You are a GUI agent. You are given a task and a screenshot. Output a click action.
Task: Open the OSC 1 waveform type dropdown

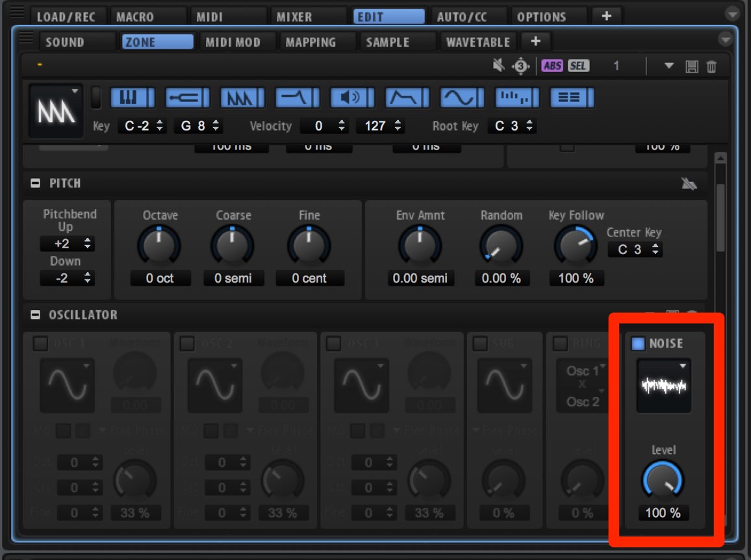pos(67,386)
